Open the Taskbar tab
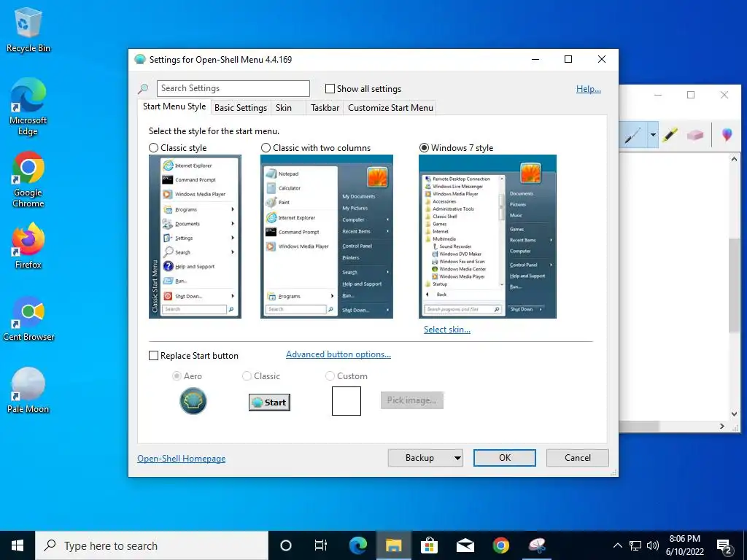The width and height of the screenshot is (747, 560). click(x=325, y=108)
